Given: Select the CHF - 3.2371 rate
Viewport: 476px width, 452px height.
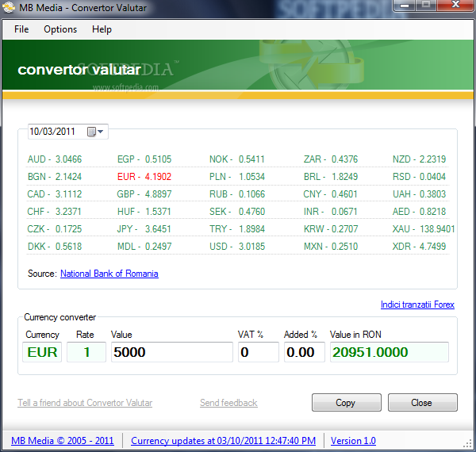Looking at the screenshot, I should (x=54, y=212).
